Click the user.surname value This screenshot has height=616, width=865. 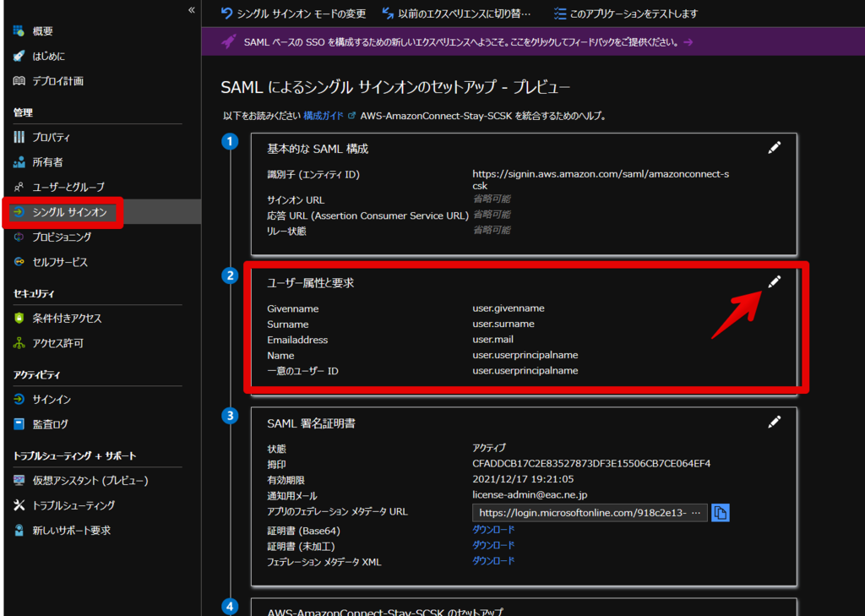click(503, 324)
